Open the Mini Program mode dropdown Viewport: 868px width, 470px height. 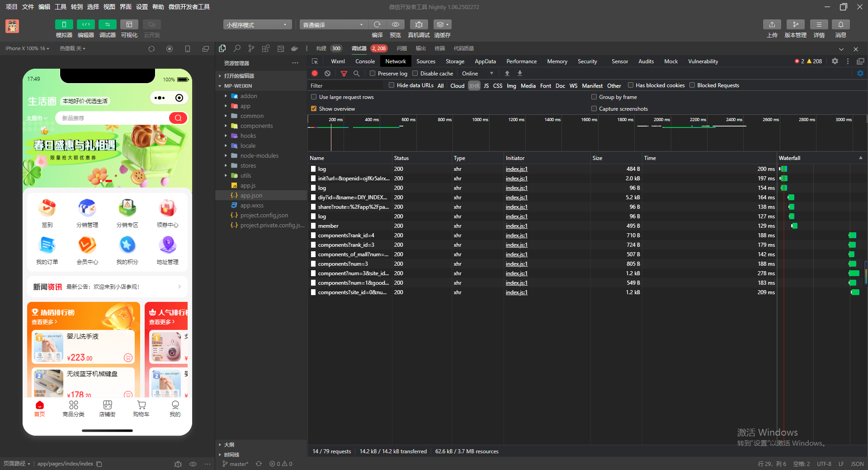point(257,25)
